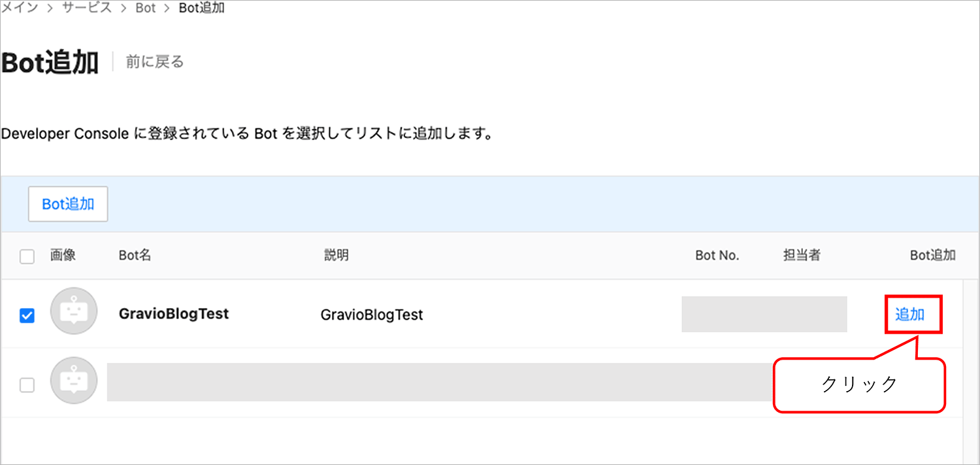This screenshot has width=980, height=465.
Task: Go back using the 前に戻る link
Action: [x=155, y=62]
